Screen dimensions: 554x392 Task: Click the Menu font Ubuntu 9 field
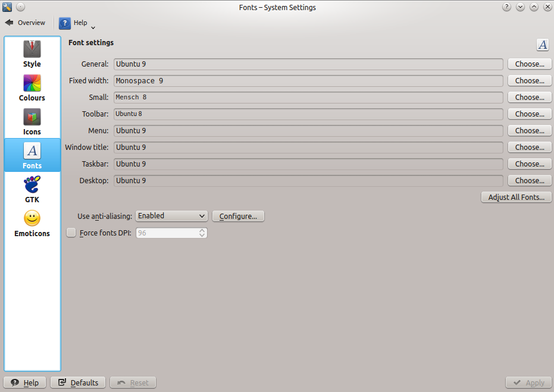coord(308,130)
